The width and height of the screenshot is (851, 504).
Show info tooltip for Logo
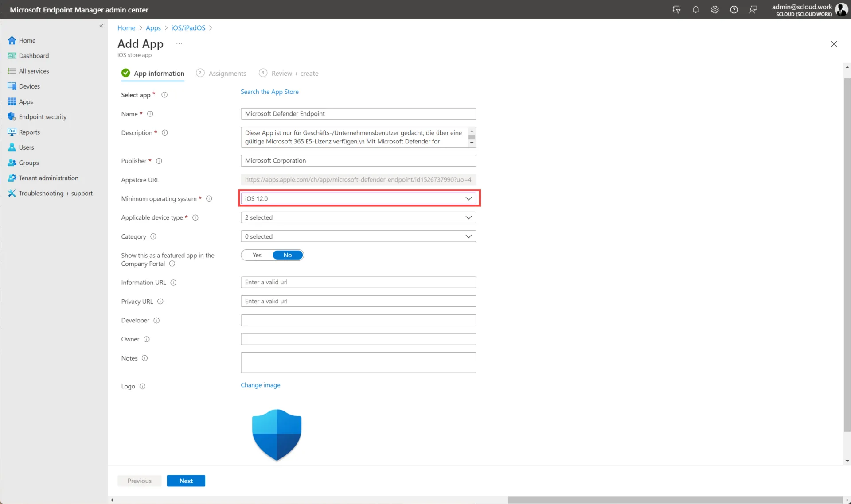[143, 386]
